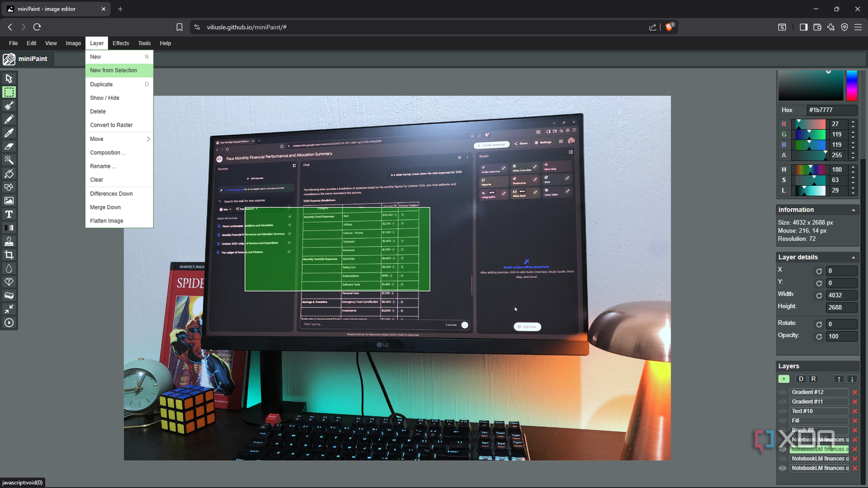The width and height of the screenshot is (868, 488).
Task: Open the Media image tool
Action: pyautogui.click(x=9, y=200)
